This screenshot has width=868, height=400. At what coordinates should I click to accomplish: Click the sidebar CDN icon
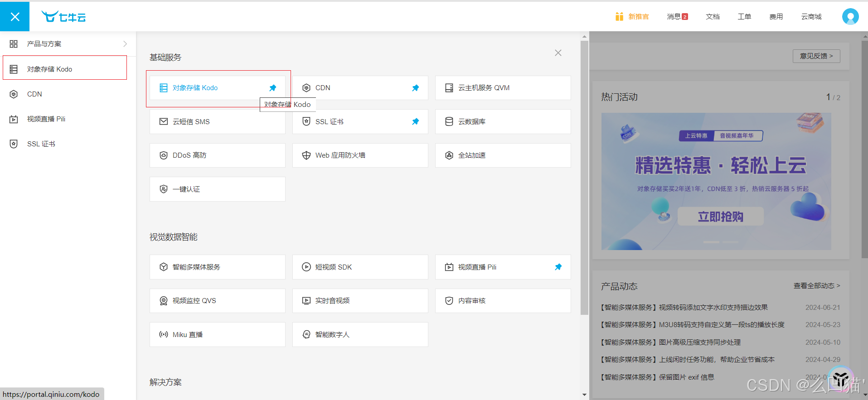click(x=14, y=94)
